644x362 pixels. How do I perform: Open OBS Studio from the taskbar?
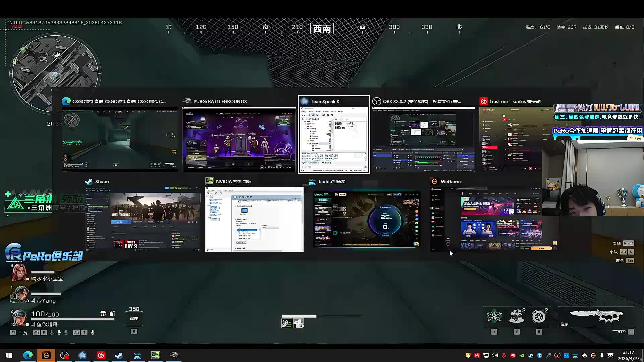64,355
